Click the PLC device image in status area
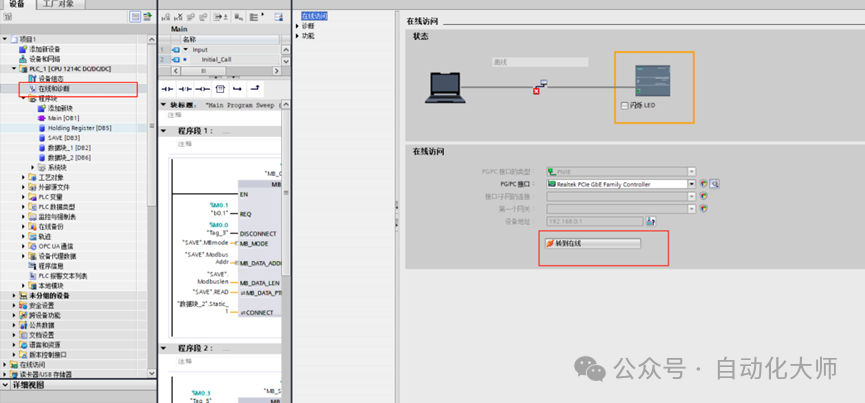 pos(653,81)
